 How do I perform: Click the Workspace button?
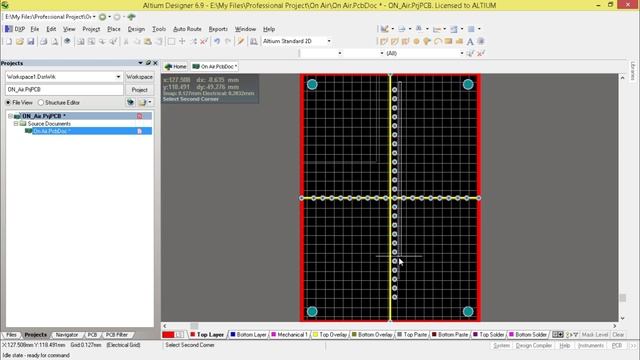pyautogui.click(x=139, y=77)
